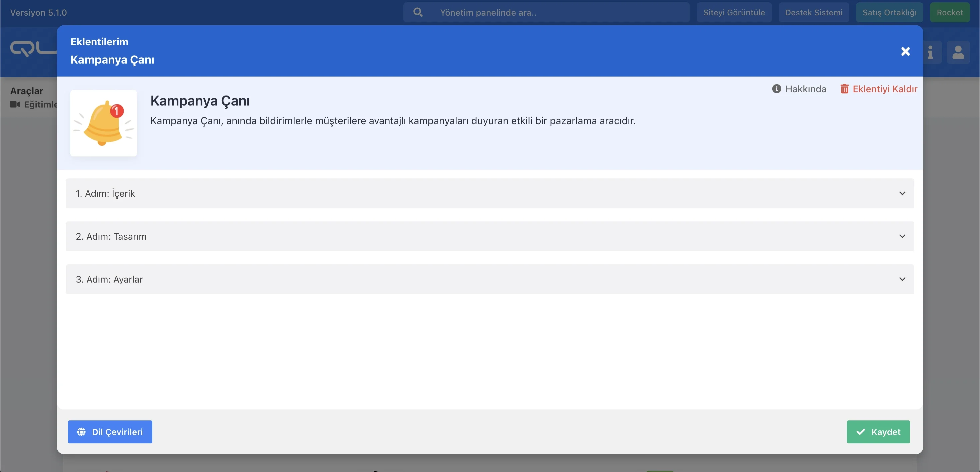980x472 pixels.
Task: Open Destek Sistemi from top bar
Action: [x=813, y=13]
